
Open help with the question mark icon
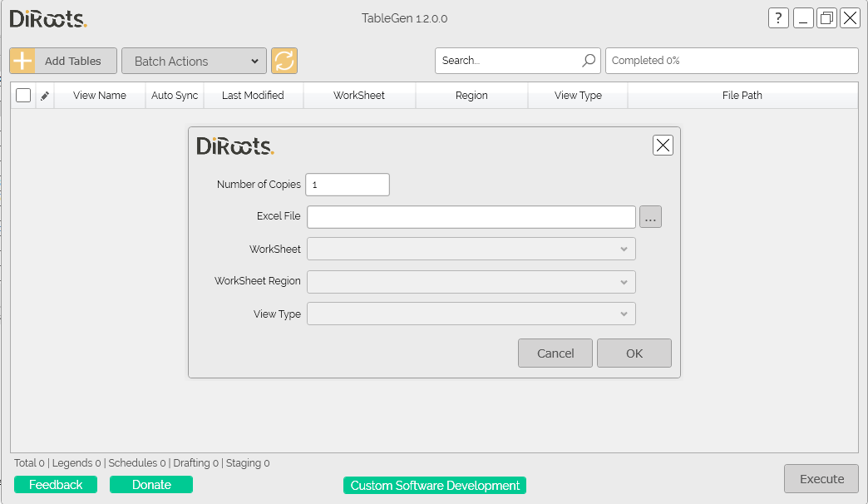pyautogui.click(x=778, y=18)
